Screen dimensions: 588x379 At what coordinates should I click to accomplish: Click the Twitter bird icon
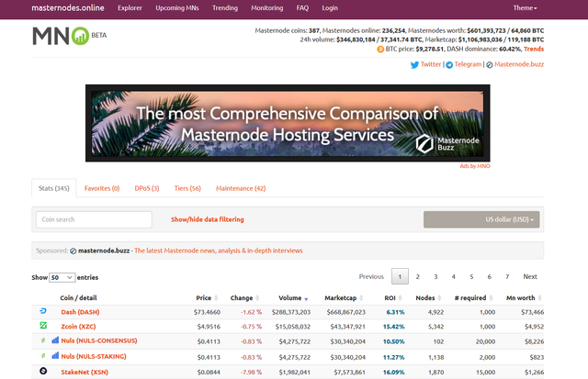[414, 65]
